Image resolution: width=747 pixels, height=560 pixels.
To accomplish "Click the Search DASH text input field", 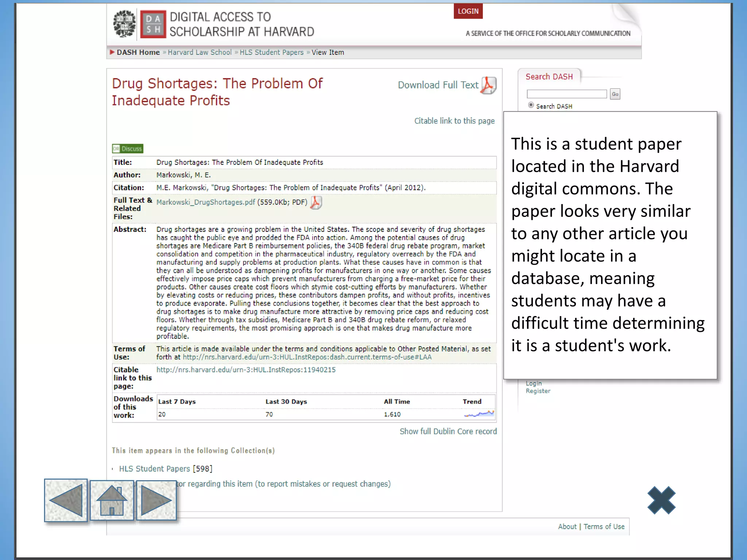I will point(567,94).
